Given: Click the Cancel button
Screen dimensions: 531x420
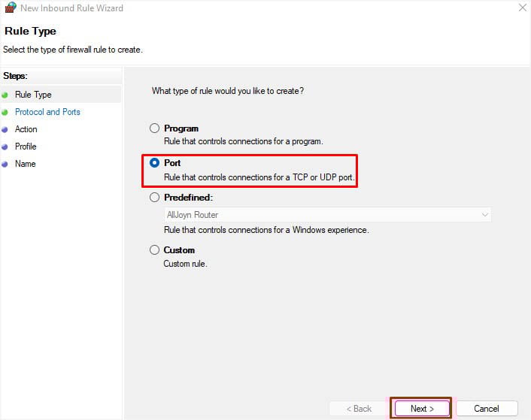Looking at the screenshot, I should (487, 409).
